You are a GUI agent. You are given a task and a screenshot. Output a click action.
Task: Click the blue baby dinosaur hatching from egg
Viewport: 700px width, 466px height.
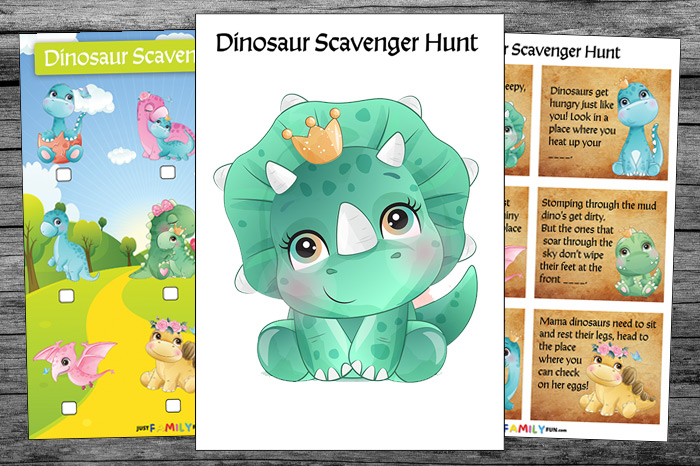coord(62,124)
